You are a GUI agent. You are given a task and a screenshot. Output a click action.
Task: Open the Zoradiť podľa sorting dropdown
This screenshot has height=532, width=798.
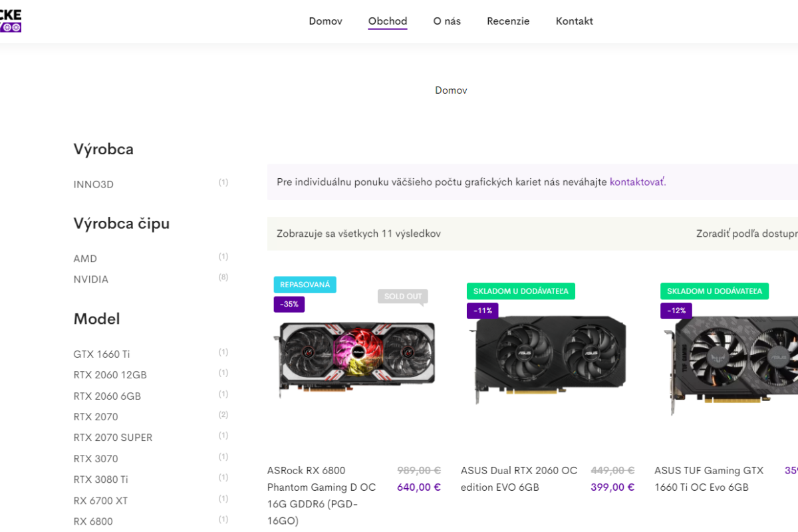[x=747, y=234]
